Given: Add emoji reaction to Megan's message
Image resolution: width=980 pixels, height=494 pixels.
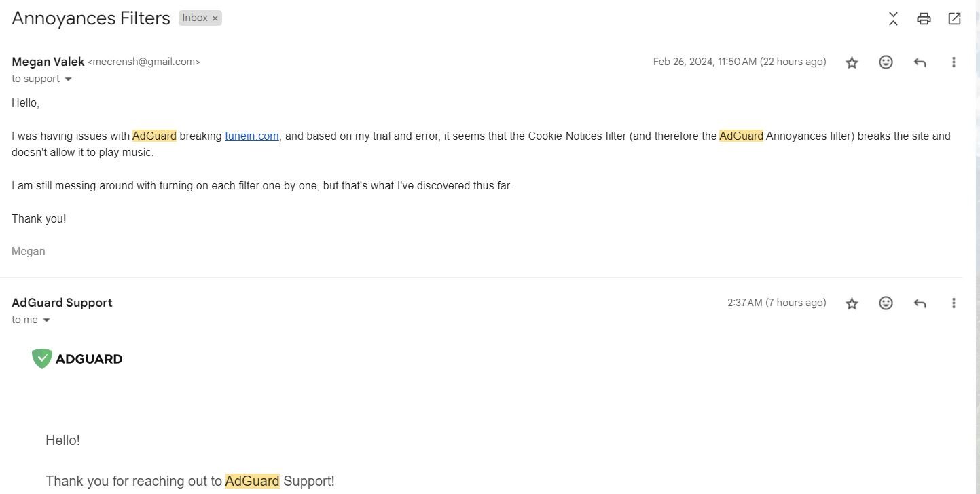Looking at the screenshot, I should (886, 62).
